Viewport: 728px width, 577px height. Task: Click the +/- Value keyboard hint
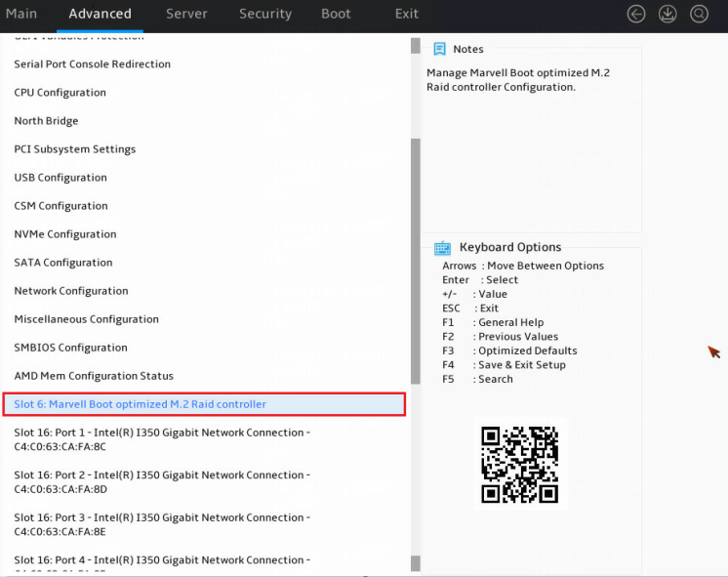(474, 294)
